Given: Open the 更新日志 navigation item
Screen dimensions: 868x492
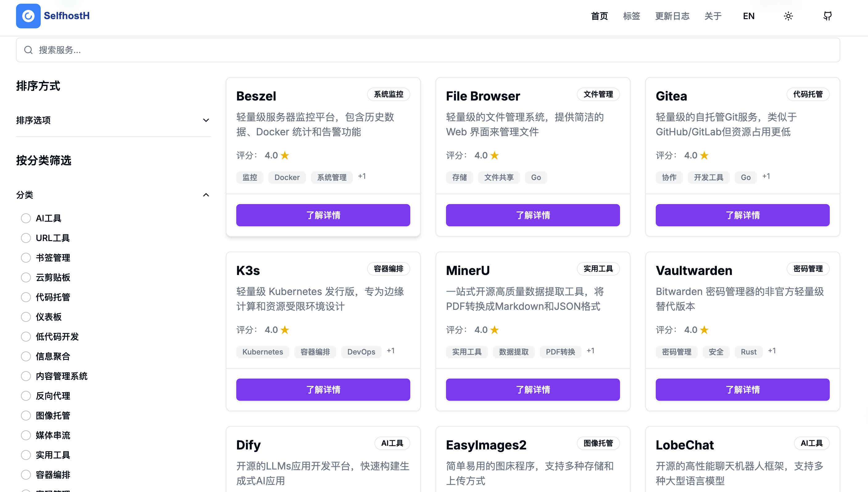Looking at the screenshot, I should point(672,16).
